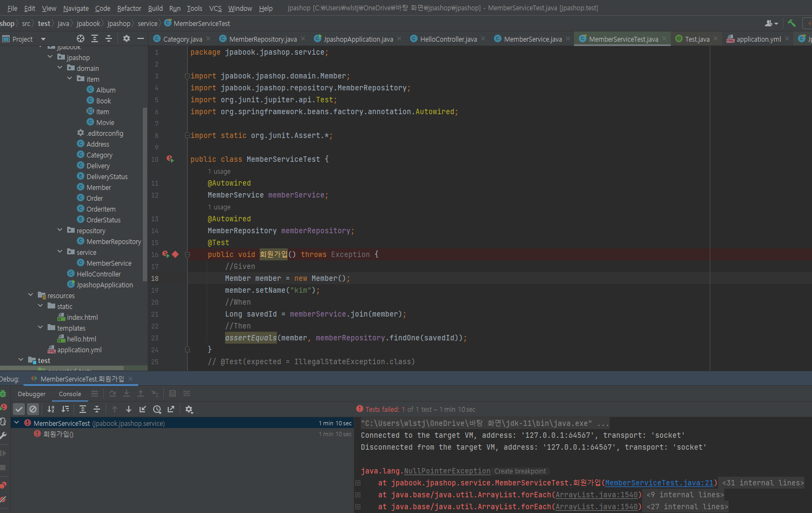This screenshot has width=812, height=513.
Task: Open MemberServiceTest.java:21 stack trace link
Action: pyautogui.click(x=659, y=483)
